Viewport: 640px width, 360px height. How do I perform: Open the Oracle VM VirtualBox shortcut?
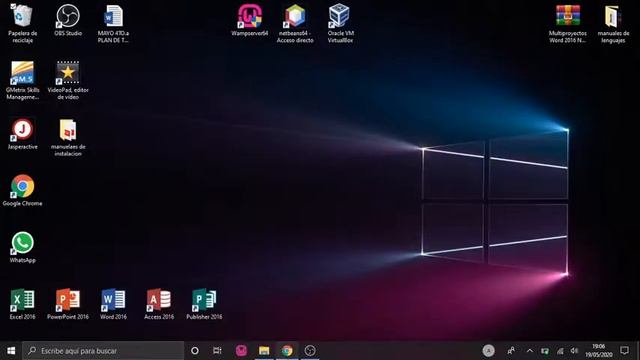click(340, 23)
